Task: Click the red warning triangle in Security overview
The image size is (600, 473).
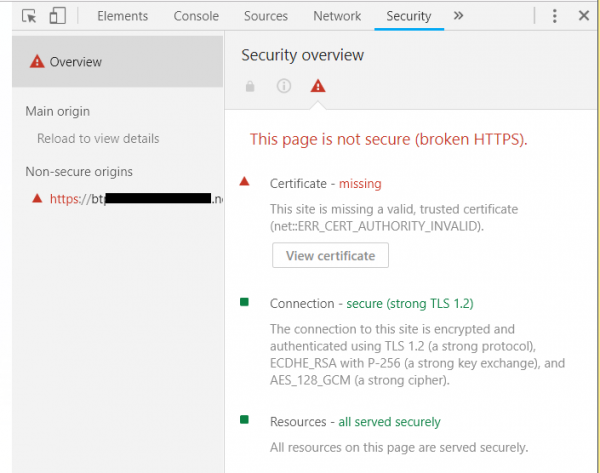Action: [x=317, y=87]
